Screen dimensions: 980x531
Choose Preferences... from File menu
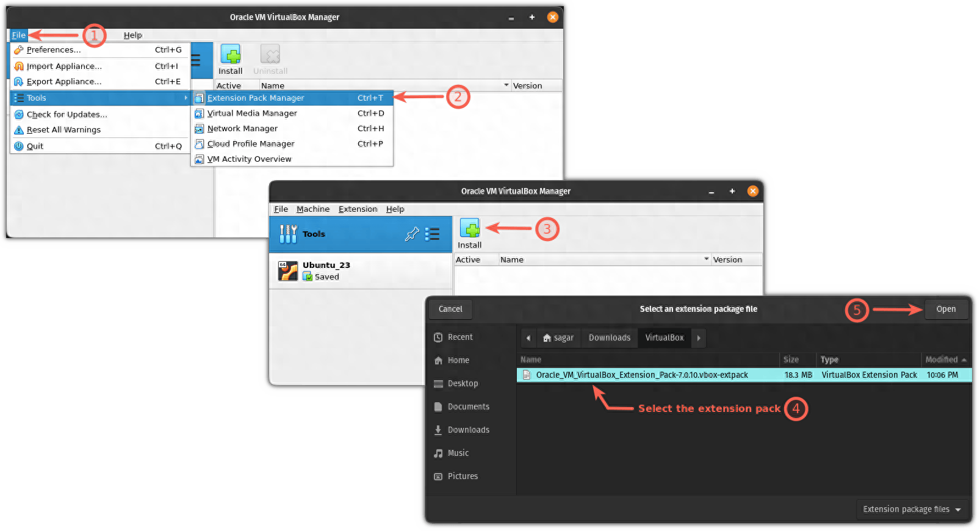point(101,50)
